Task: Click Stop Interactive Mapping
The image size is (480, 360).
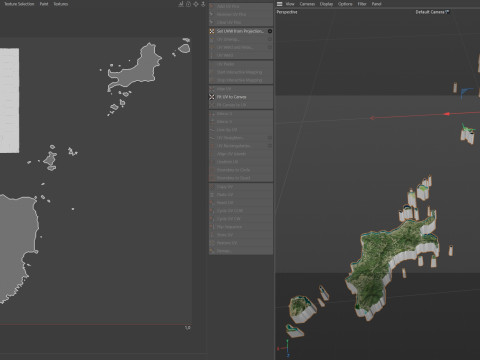Action: pos(241,80)
